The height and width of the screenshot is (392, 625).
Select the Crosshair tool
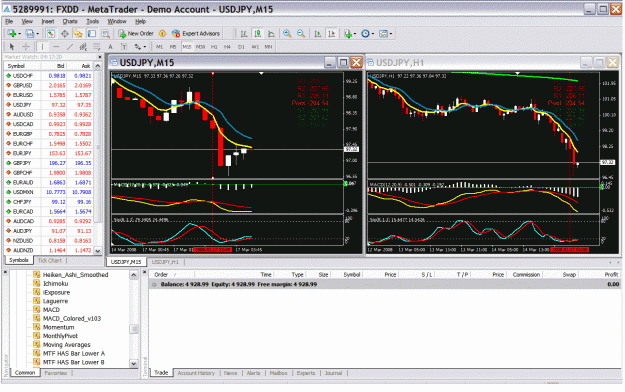point(26,47)
